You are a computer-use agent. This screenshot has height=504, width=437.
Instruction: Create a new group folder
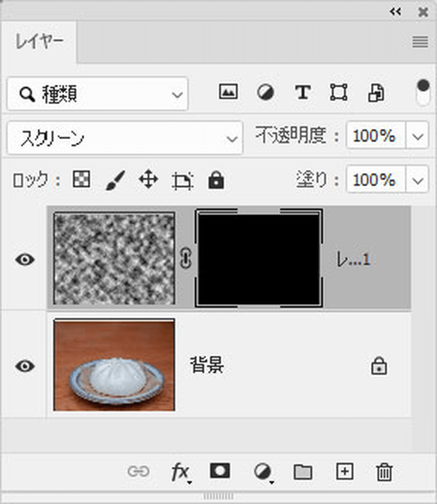pos(303,472)
